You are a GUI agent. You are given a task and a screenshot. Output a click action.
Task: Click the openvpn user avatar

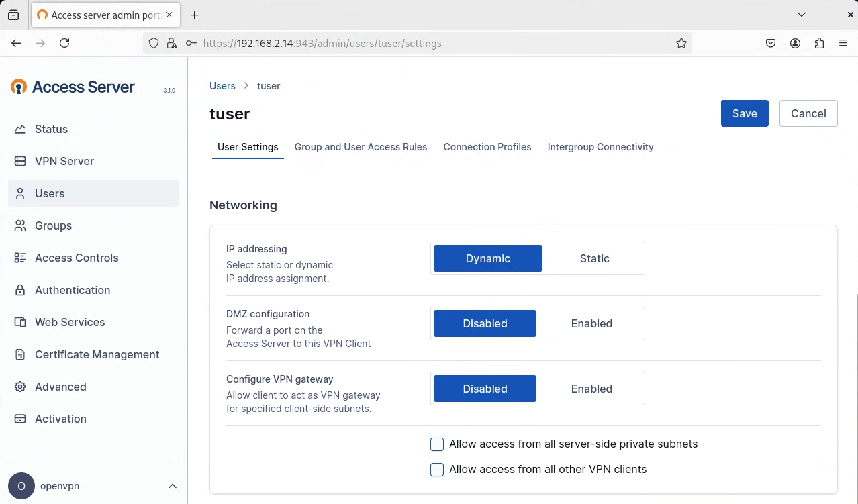(x=21, y=486)
